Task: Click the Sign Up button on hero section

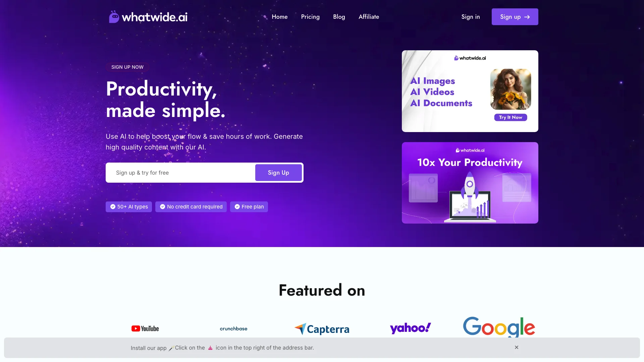Action: click(x=279, y=172)
